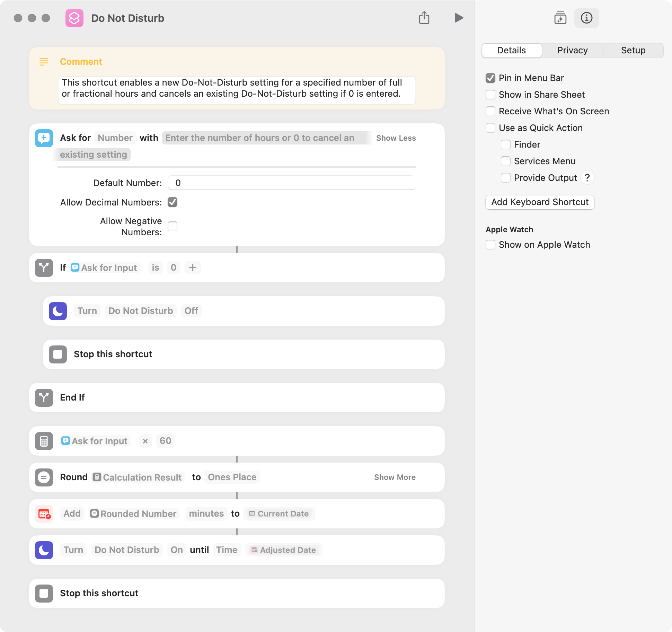Check the Services Menu option

pyautogui.click(x=506, y=161)
